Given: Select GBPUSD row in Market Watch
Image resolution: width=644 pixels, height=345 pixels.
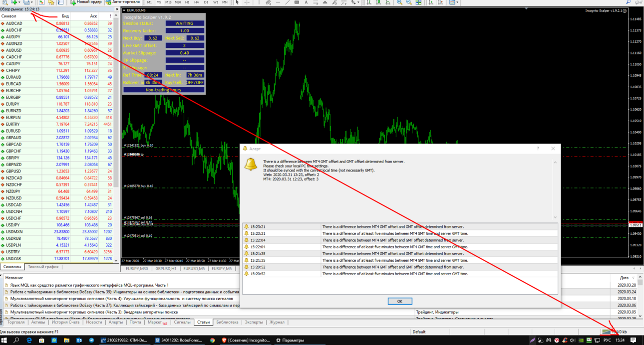Looking at the screenshot, I should pyautogui.click(x=57, y=172).
